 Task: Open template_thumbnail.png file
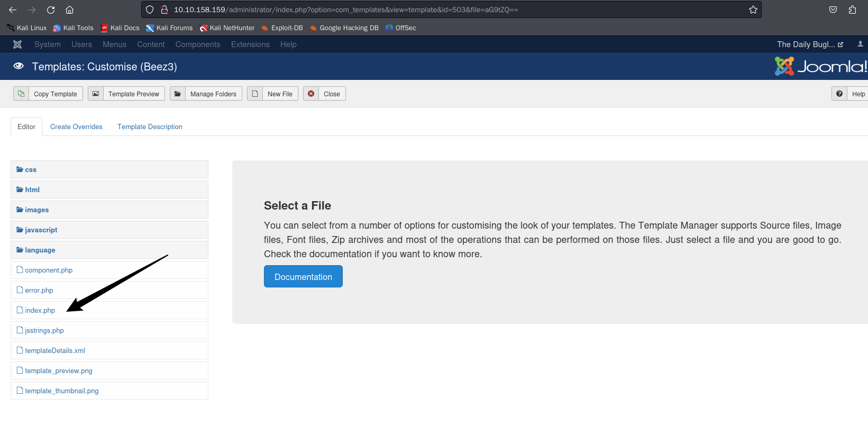(x=109, y=391)
